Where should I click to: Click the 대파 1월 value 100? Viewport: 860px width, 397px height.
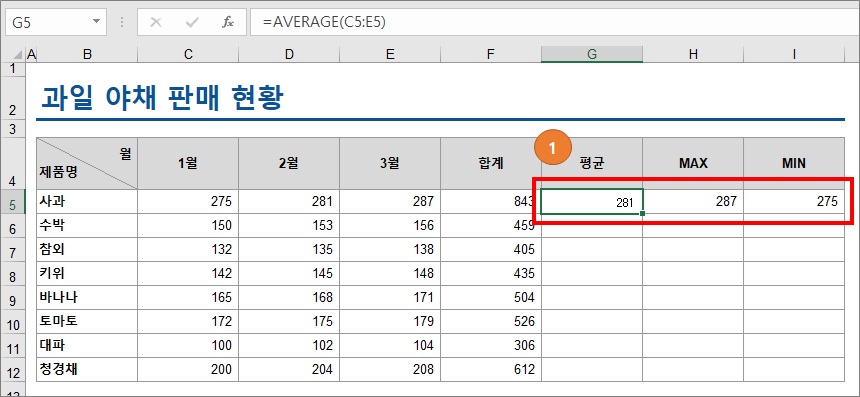click(188, 345)
